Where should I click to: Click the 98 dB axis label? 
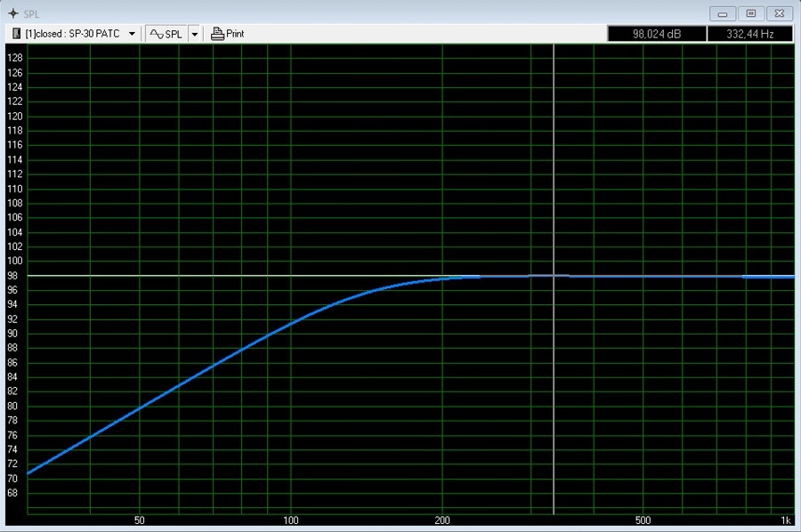click(12, 276)
